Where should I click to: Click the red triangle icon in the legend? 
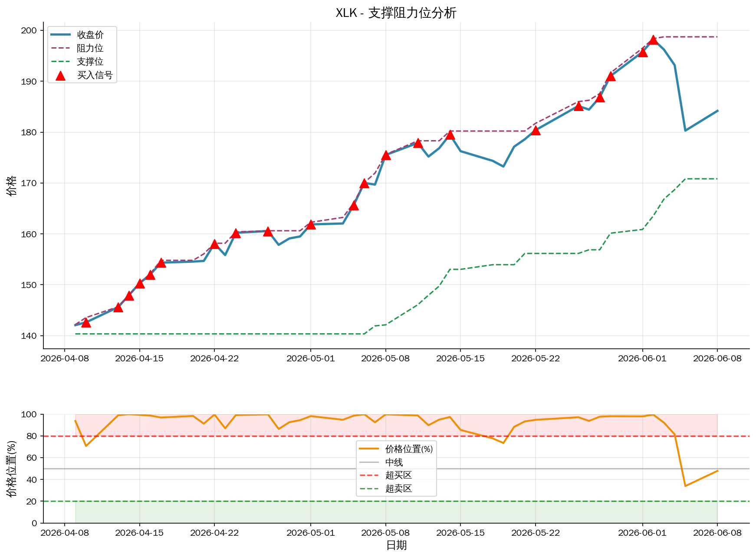[61, 75]
